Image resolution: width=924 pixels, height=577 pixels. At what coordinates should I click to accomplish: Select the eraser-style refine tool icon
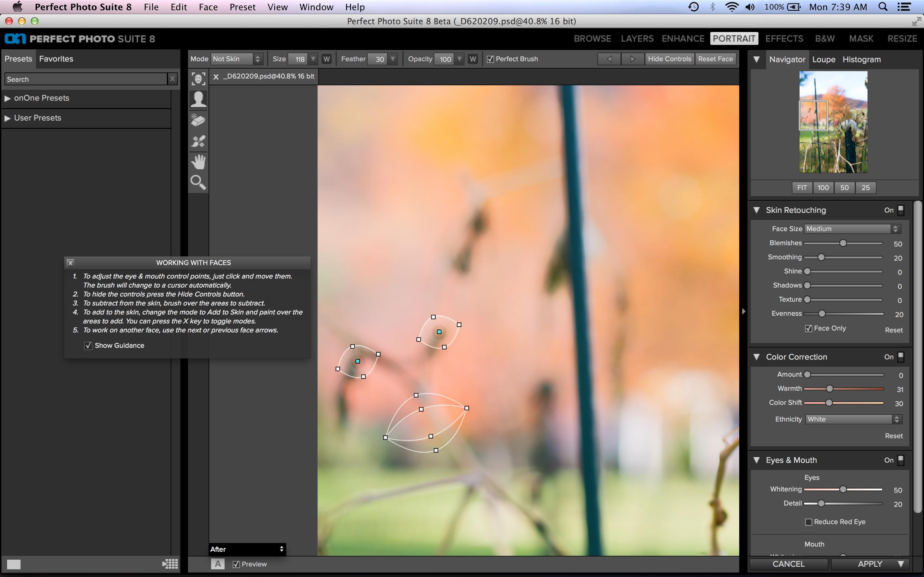(198, 120)
